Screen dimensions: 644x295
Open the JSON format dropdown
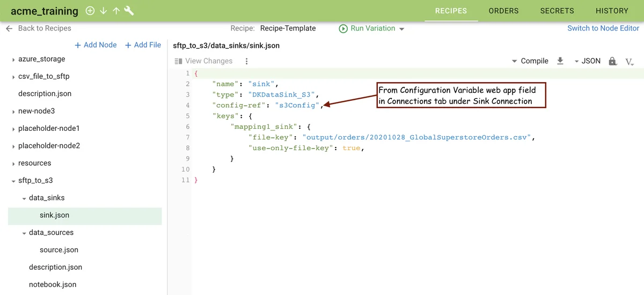pos(587,61)
